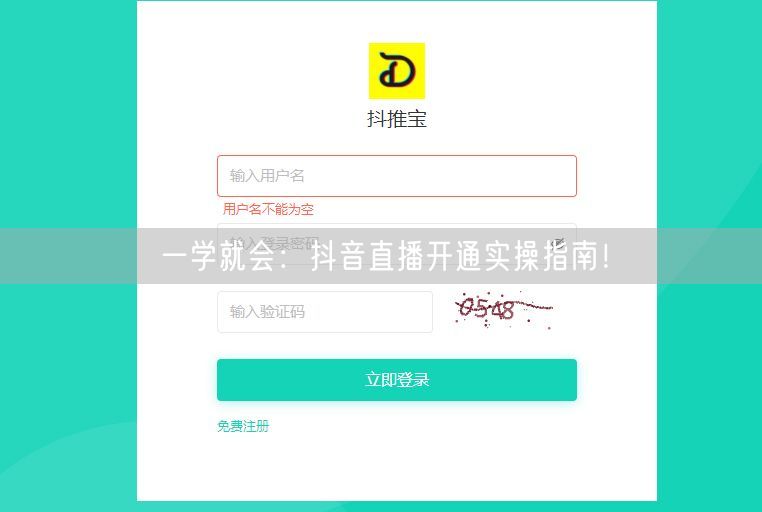
Task: Click the 抖推宝 title text
Action: pyautogui.click(x=397, y=119)
